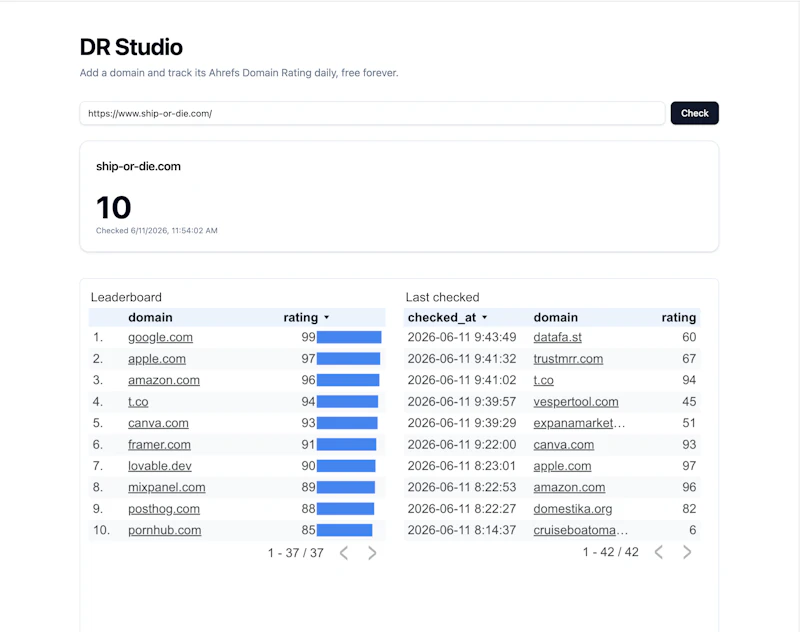Open google.com link in Leaderboard
This screenshot has width=800, height=632.
pos(160,337)
